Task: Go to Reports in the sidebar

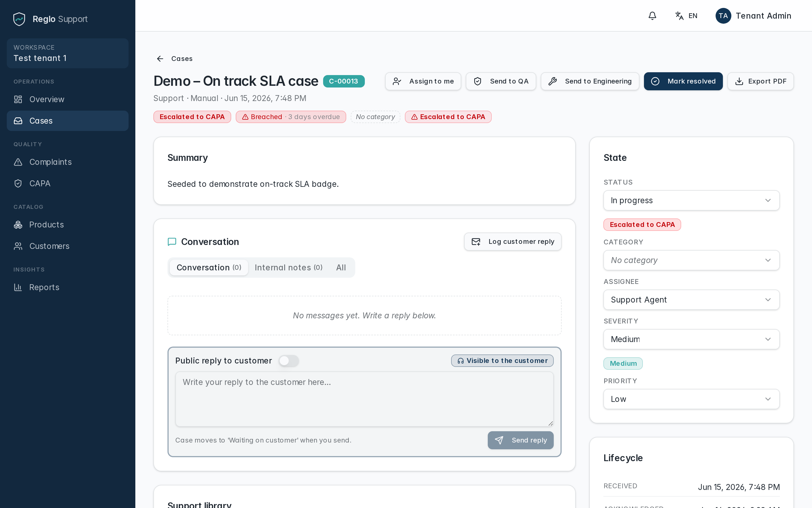Action: pos(67,287)
